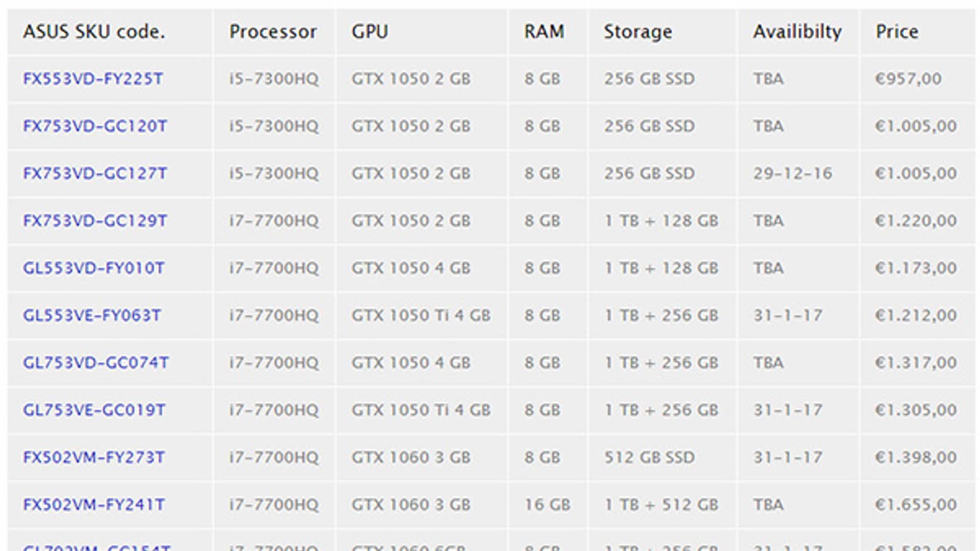
Task: Open the FX753VD-GC127T SKU link
Action: (x=95, y=173)
